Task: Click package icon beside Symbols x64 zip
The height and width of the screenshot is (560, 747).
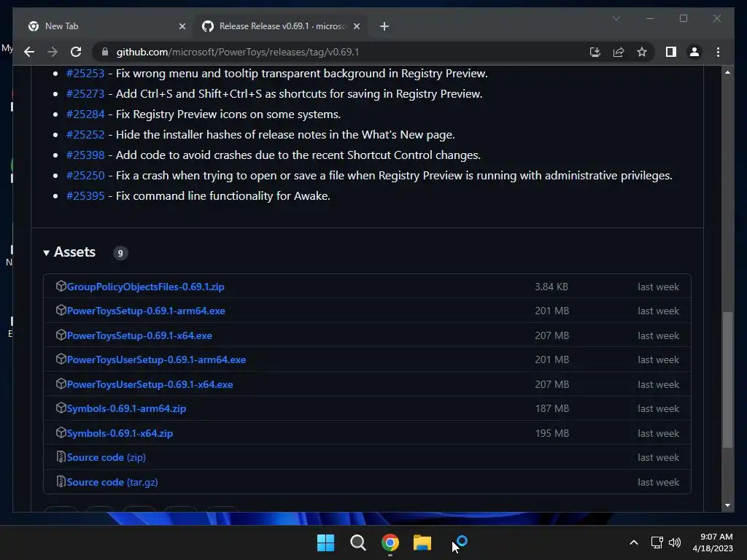Action: 61,433
